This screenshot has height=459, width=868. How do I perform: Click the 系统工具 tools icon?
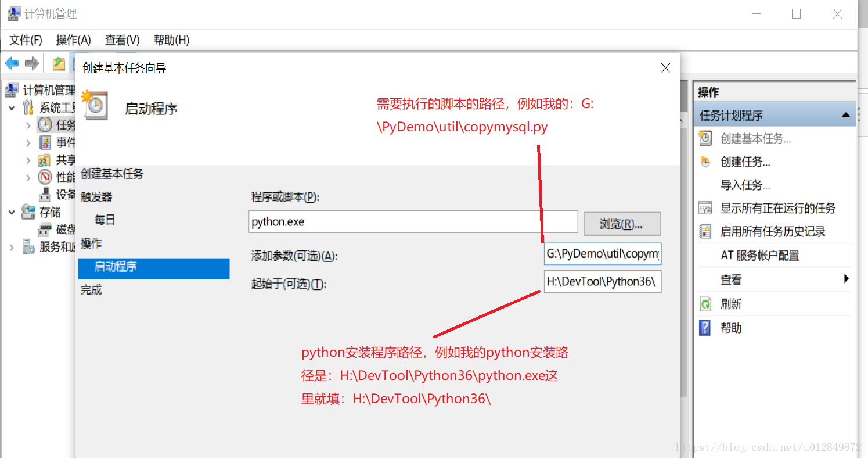(28, 107)
